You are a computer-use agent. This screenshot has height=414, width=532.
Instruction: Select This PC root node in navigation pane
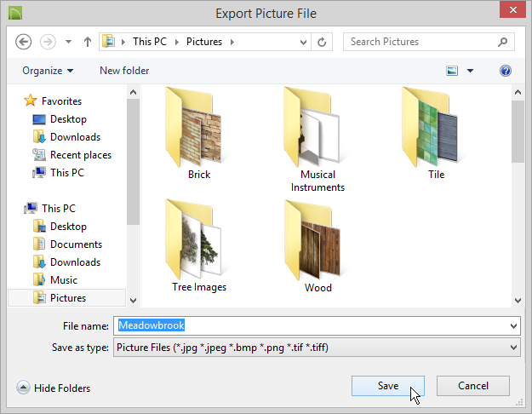49,208
